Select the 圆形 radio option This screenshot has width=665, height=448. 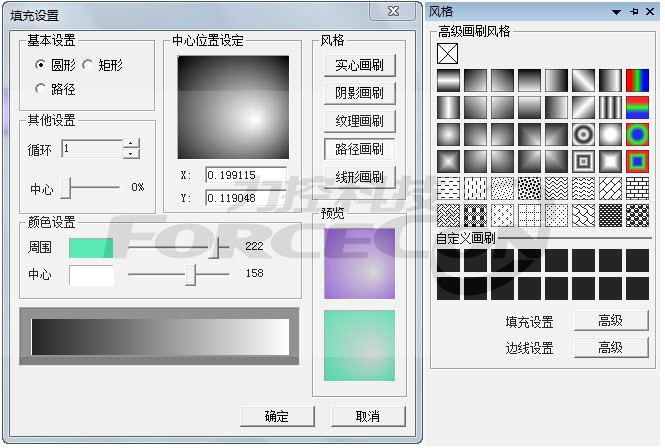[x=41, y=65]
